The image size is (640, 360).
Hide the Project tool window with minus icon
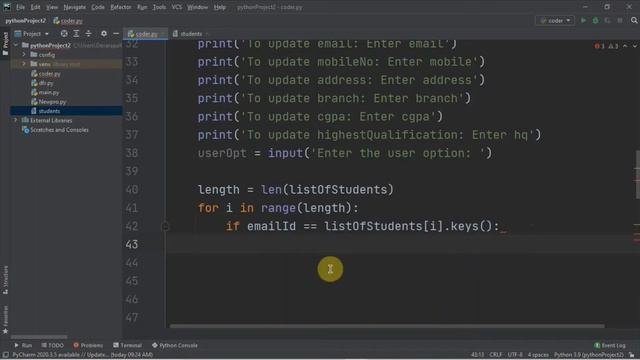[x=116, y=33]
